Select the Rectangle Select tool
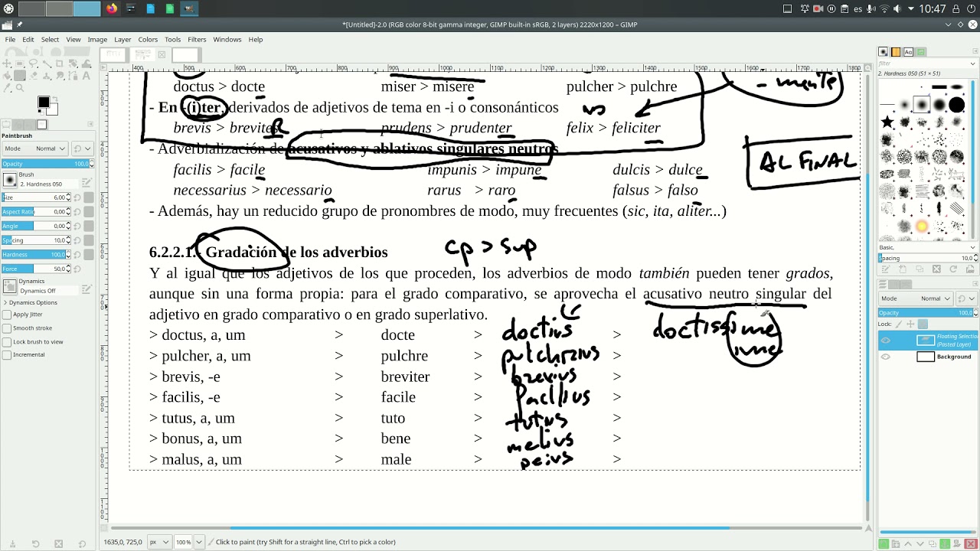This screenshot has width=980, height=551. [x=20, y=64]
